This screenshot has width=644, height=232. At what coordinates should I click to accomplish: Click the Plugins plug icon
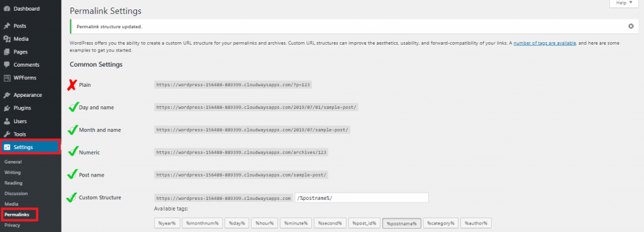pos(6,108)
